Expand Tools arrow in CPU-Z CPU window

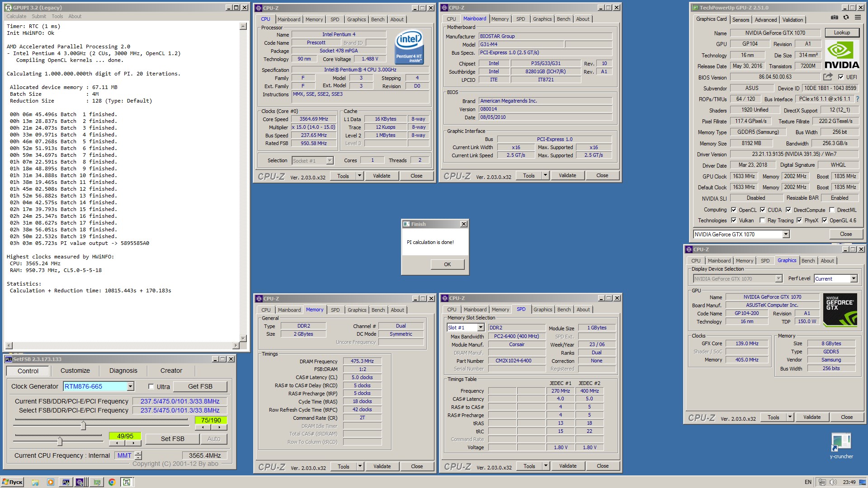[x=360, y=176]
